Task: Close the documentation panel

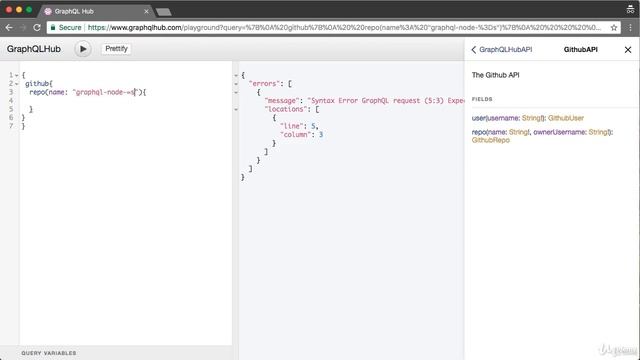Action: click(628, 50)
